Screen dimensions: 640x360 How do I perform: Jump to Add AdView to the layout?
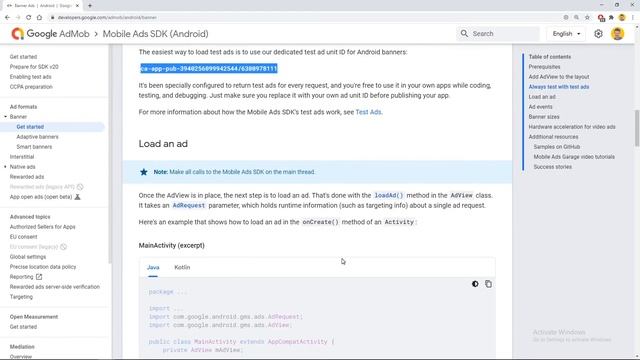click(559, 77)
